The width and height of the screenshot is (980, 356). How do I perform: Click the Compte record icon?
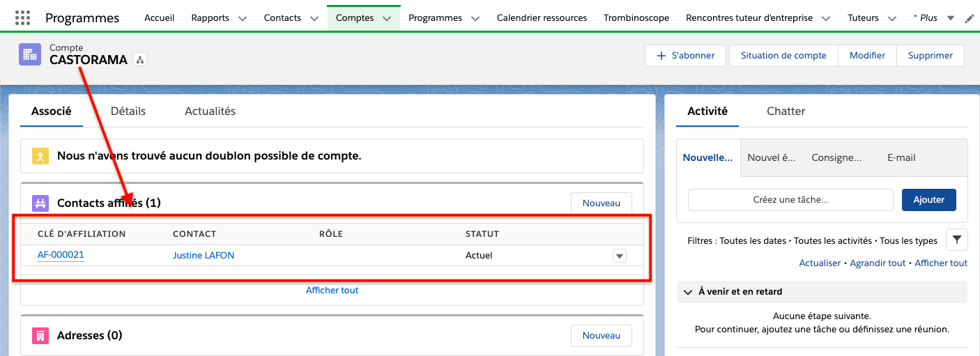click(x=30, y=54)
